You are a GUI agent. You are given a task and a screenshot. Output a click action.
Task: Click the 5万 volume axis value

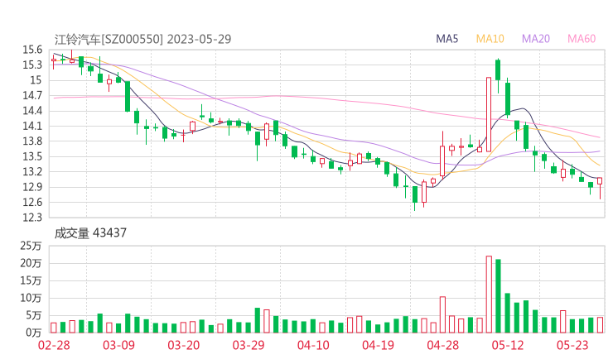(x=34, y=315)
